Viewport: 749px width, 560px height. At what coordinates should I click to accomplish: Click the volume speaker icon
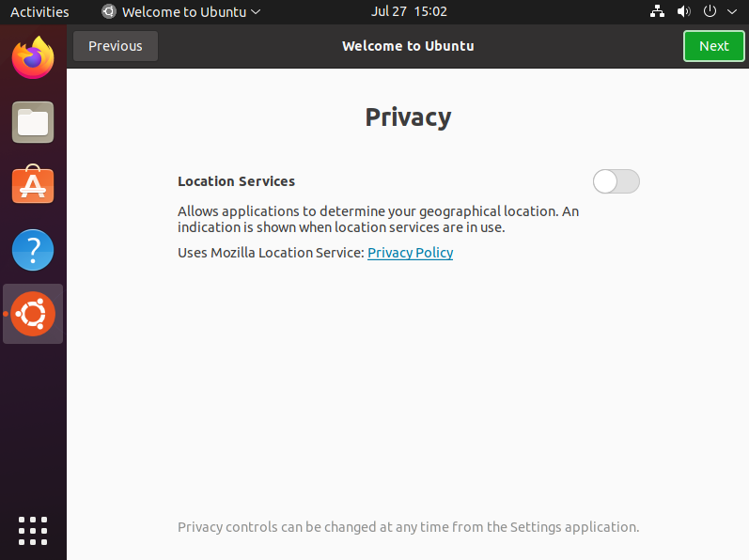pyautogui.click(x=683, y=11)
